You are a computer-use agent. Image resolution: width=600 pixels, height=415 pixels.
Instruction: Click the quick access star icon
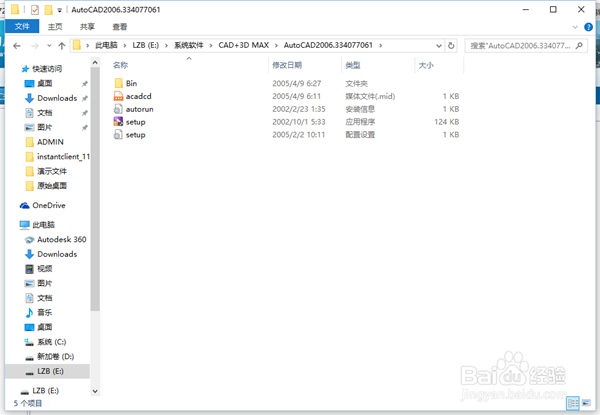25,69
